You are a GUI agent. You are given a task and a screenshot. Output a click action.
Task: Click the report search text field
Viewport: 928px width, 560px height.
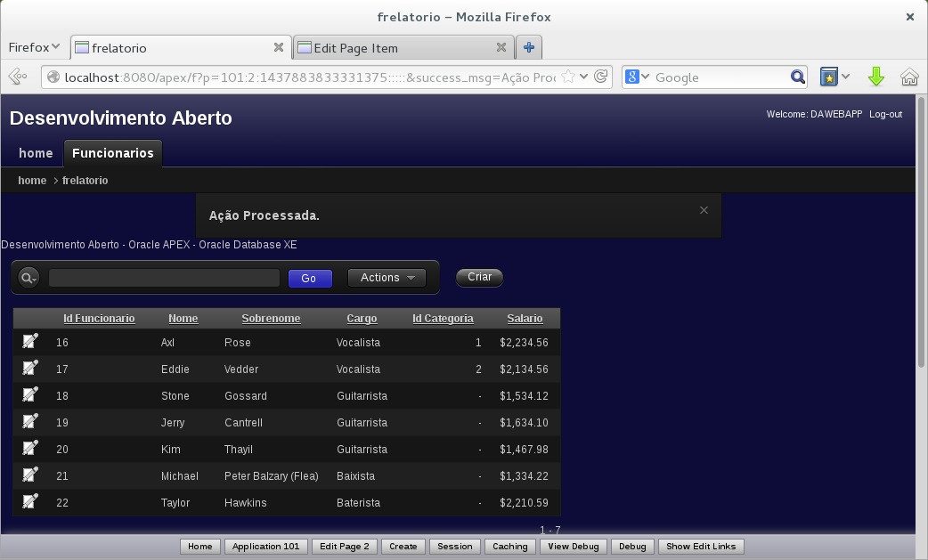164,278
